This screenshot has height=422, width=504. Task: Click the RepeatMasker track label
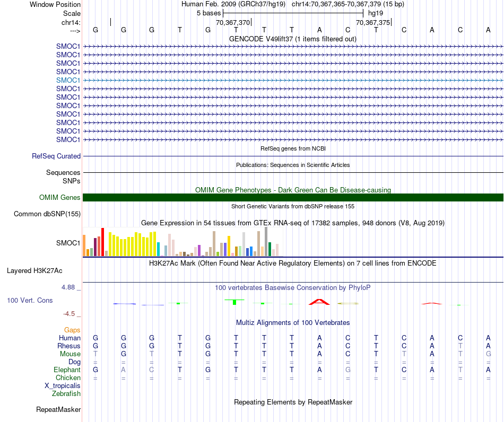click(x=58, y=409)
